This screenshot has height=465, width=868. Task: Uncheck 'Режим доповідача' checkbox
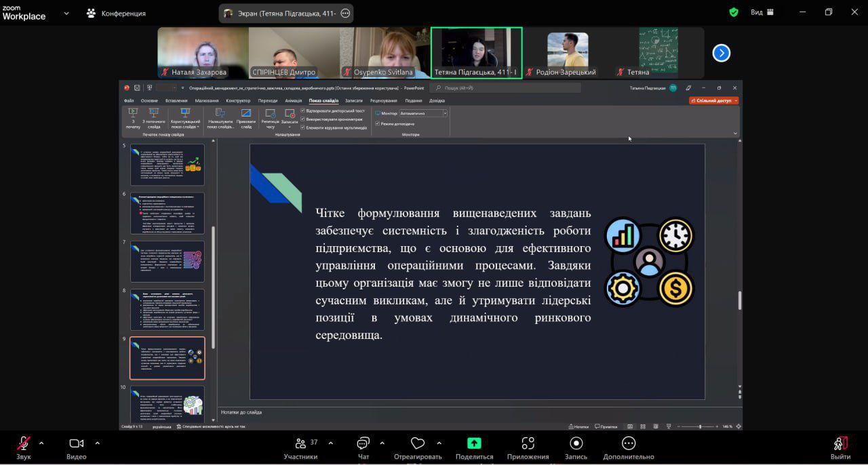pyautogui.click(x=378, y=124)
